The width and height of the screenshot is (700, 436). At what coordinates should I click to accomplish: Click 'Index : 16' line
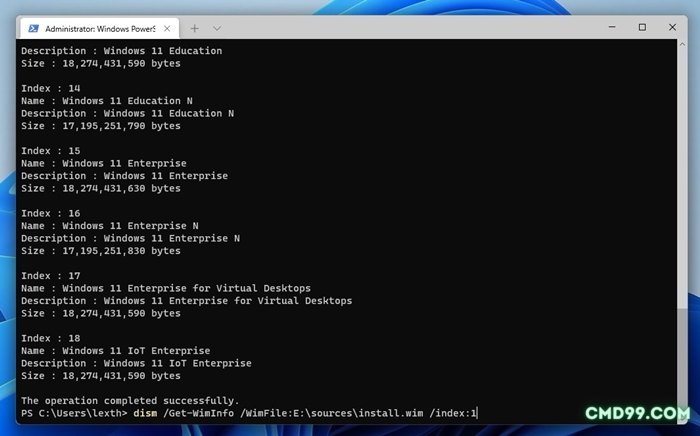tap(50, 213)
